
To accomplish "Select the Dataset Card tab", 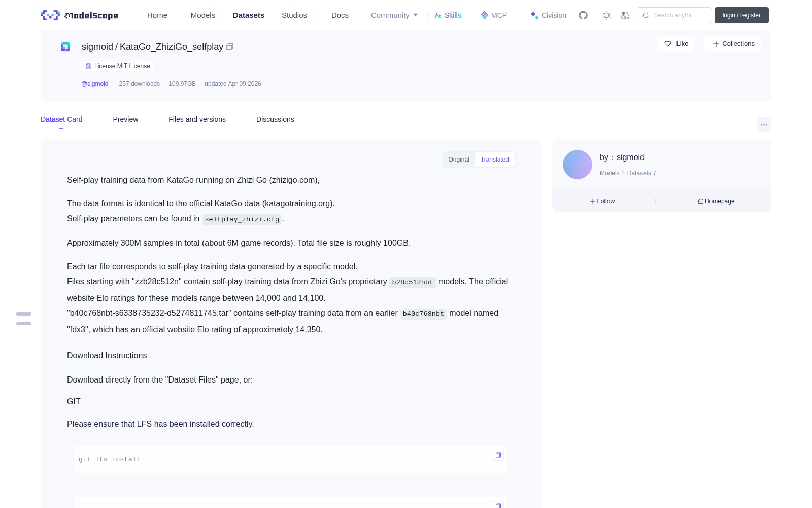I will 61,119.
